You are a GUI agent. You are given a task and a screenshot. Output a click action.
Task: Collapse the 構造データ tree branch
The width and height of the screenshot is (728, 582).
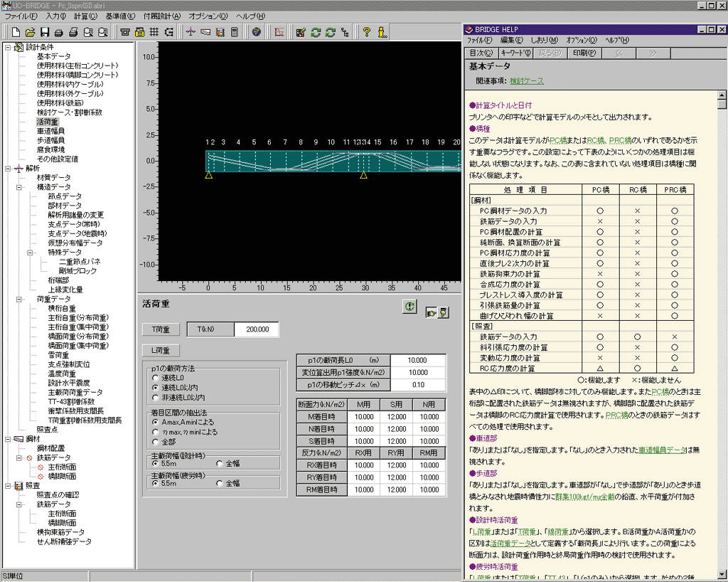click(x=19, y=187)
